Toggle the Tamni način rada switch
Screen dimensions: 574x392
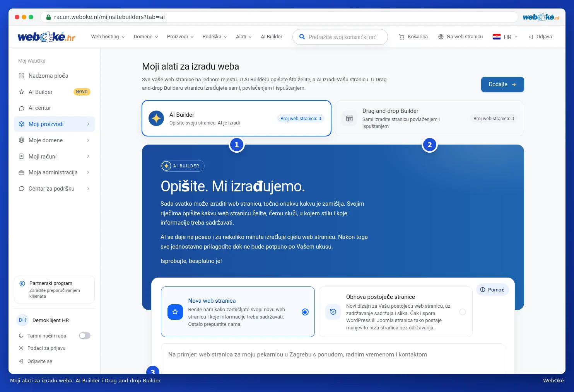pyautogui.click(x=85, y=336)
